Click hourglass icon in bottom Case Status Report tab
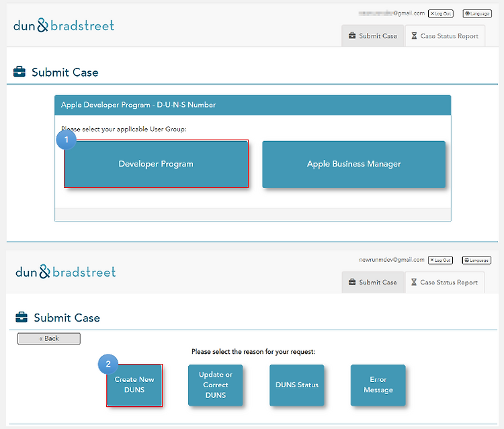 point(414,282)
